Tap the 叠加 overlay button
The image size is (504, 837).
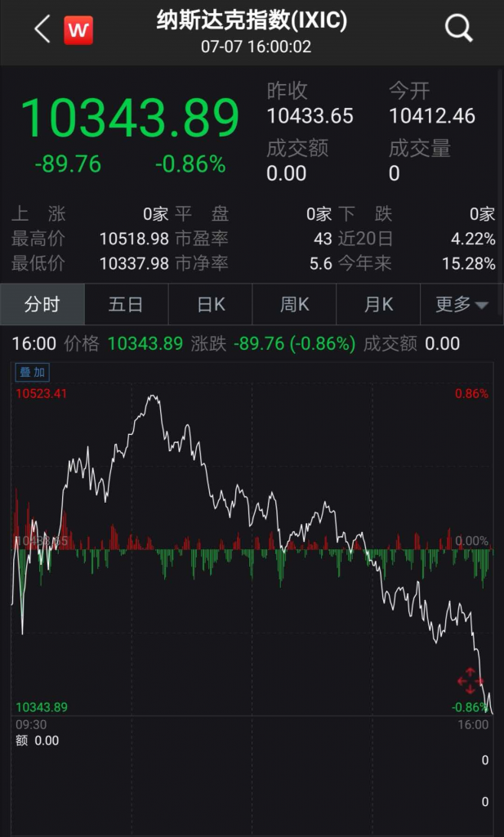click(x=32, y=373)
